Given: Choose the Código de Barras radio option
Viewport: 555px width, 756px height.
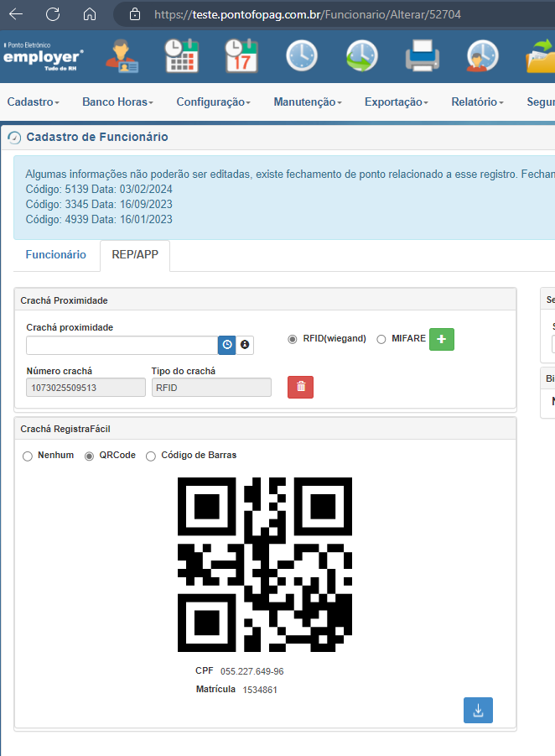Looking at the screenshot, I should click(x=151, y=456).
